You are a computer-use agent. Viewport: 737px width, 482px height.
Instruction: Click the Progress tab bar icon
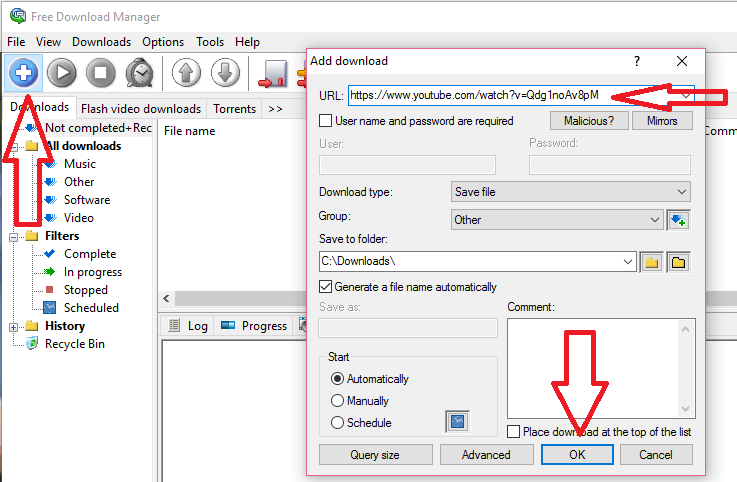pos(228,325)
